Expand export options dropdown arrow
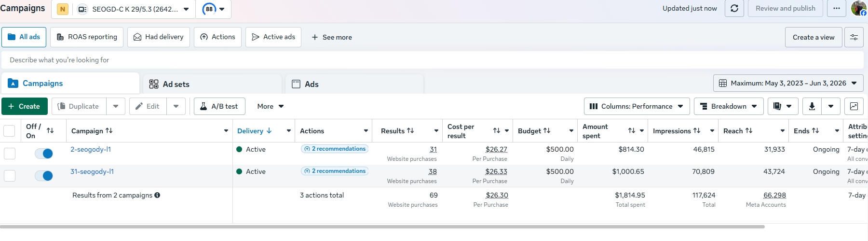 [x=831, y=106]
